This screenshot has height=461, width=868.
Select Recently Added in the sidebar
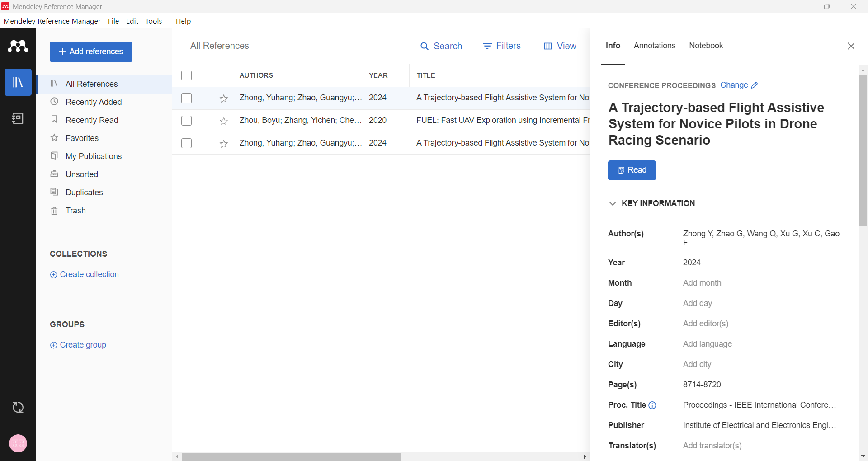(x=94, y=102)
